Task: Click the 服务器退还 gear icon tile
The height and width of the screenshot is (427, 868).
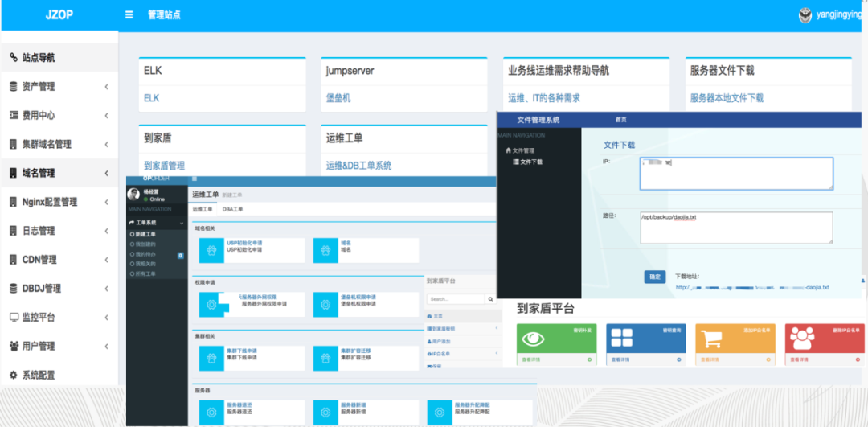Action: tap(211, 412)
